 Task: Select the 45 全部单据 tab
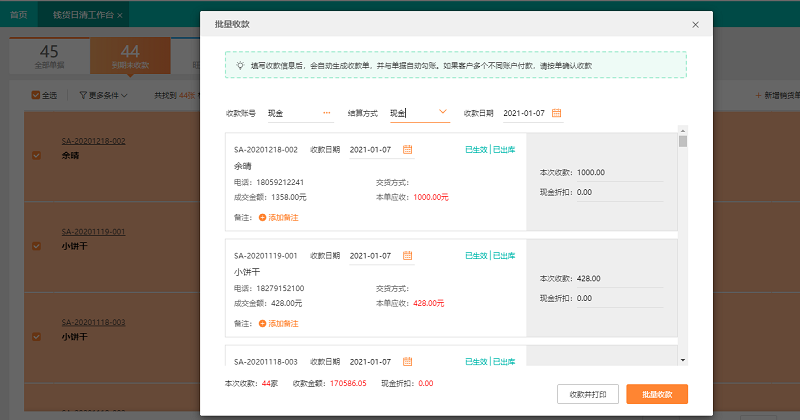point(48,56)
